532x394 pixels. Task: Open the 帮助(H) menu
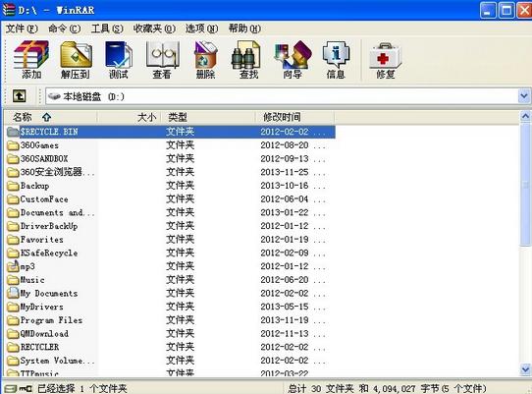pos(244,28)
